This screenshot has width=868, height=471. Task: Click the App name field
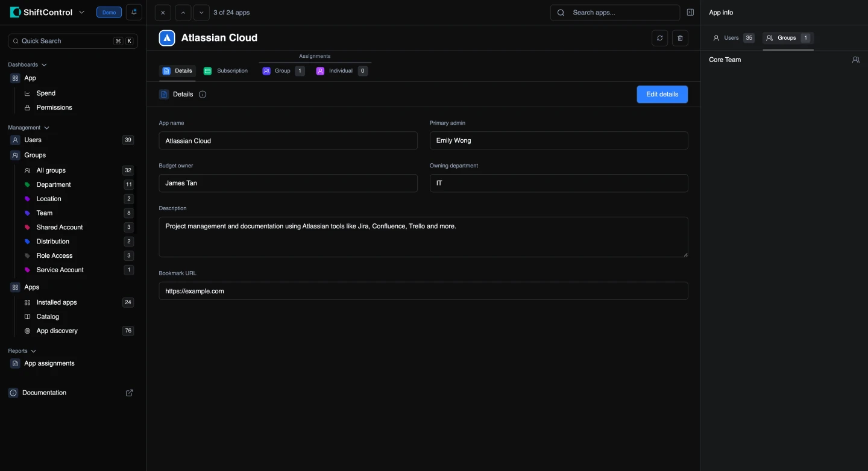tap(288, 141)
